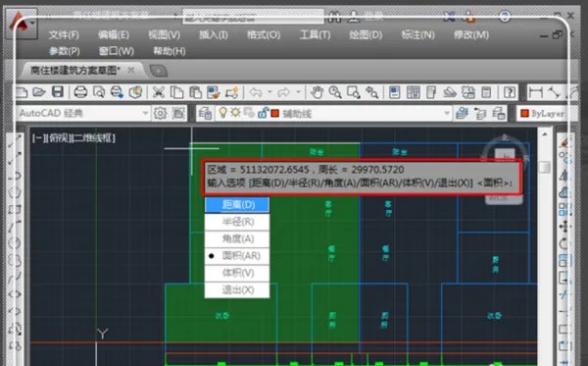
Task: Select the Zoom Window tool
Action: 353,92
